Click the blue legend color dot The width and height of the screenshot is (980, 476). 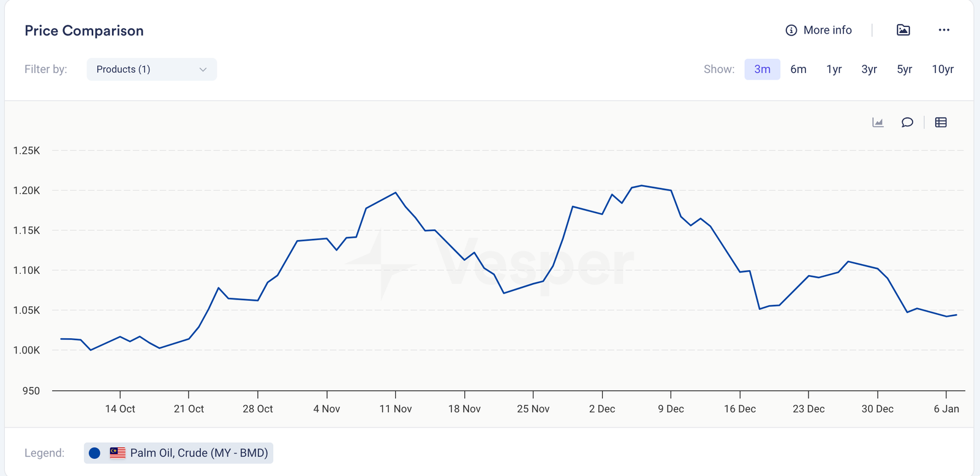coord(94,453)
